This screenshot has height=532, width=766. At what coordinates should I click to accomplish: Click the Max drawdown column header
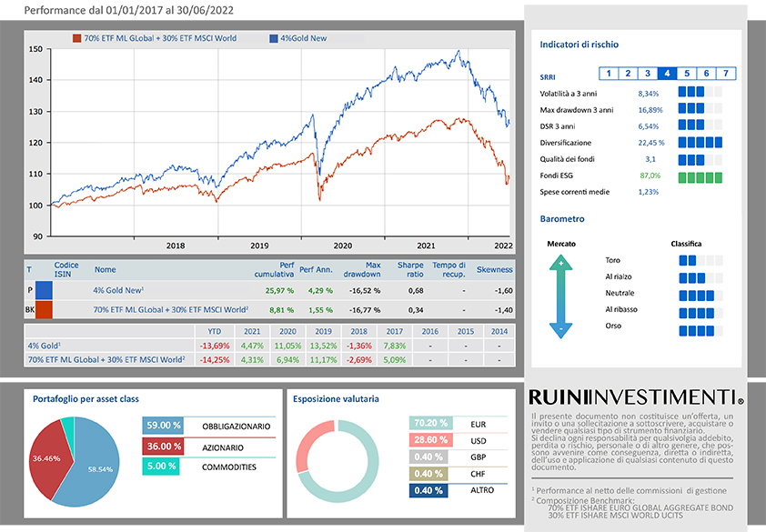tap(362, 270)
